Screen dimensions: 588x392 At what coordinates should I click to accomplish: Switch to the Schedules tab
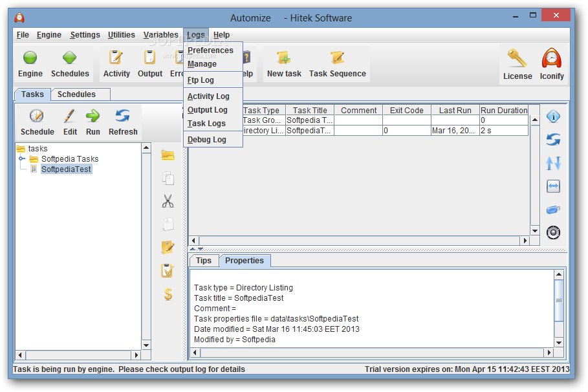tap(81, 94)
